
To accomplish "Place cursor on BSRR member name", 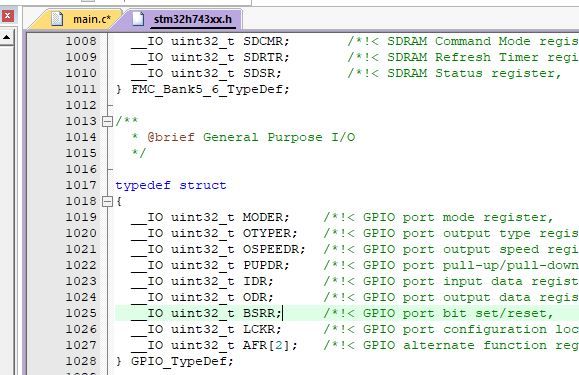I will 258,313.
